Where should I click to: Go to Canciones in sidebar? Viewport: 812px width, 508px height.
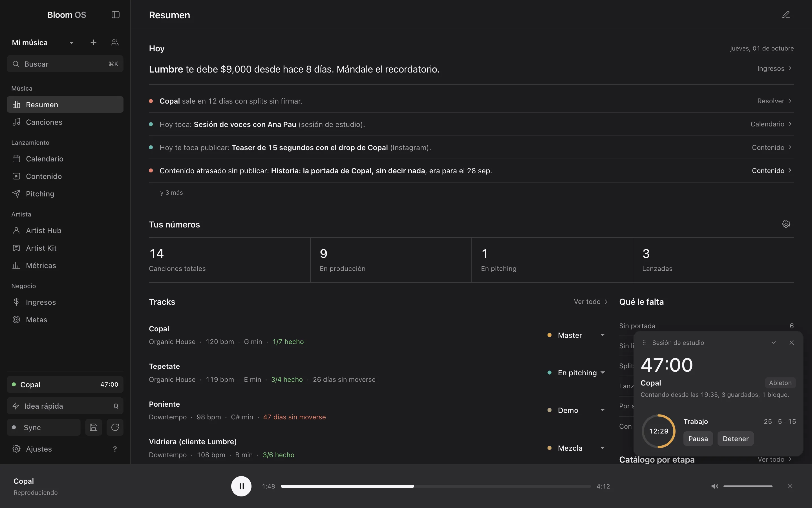tap(65, 122)
